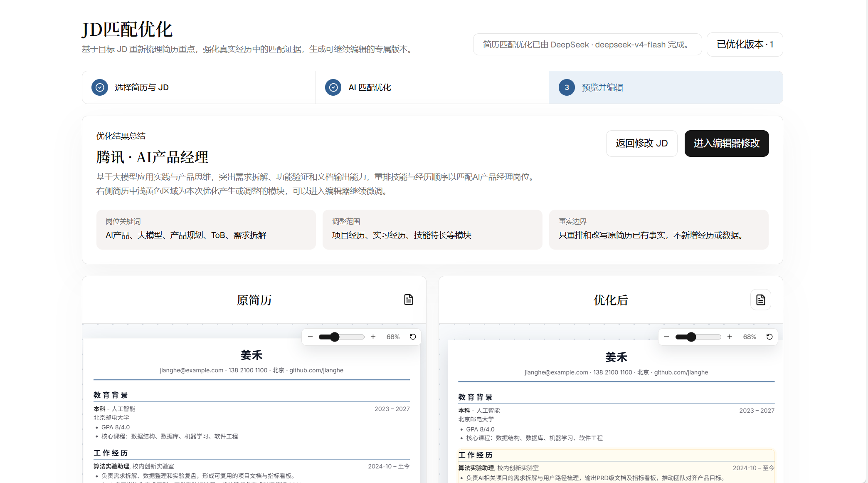Reset zoom in 优化后 preview

[x=769, y=337]
